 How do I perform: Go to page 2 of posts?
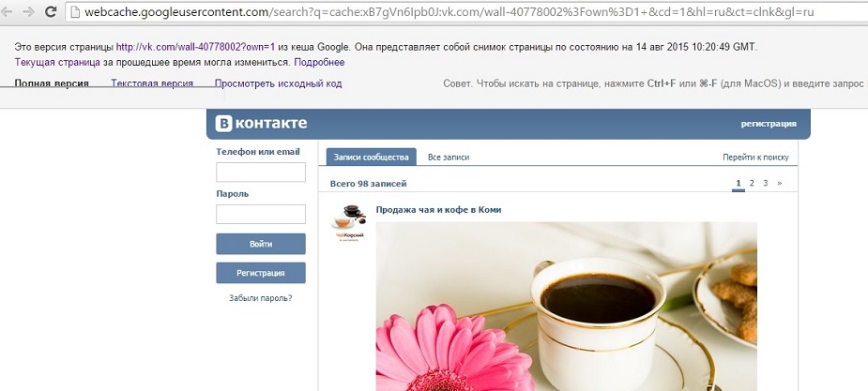tap(752, 183)
